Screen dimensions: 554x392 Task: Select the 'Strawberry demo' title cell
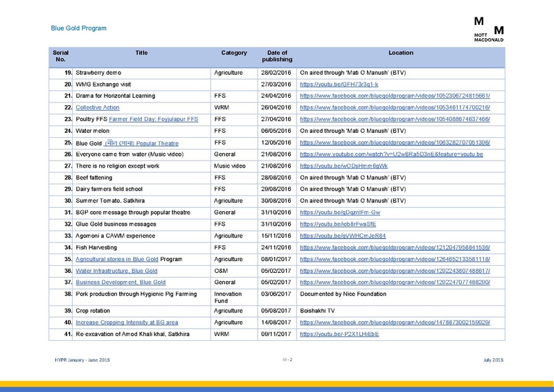point(98,73)
